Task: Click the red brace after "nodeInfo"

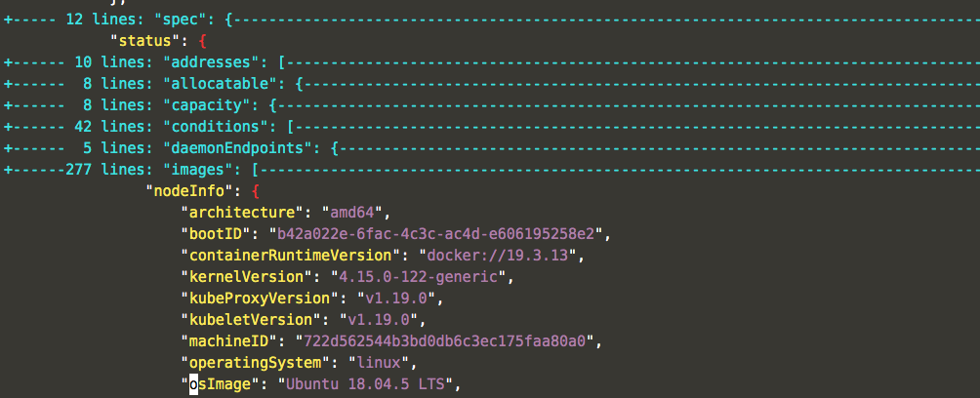Action: tap(256, 191)
